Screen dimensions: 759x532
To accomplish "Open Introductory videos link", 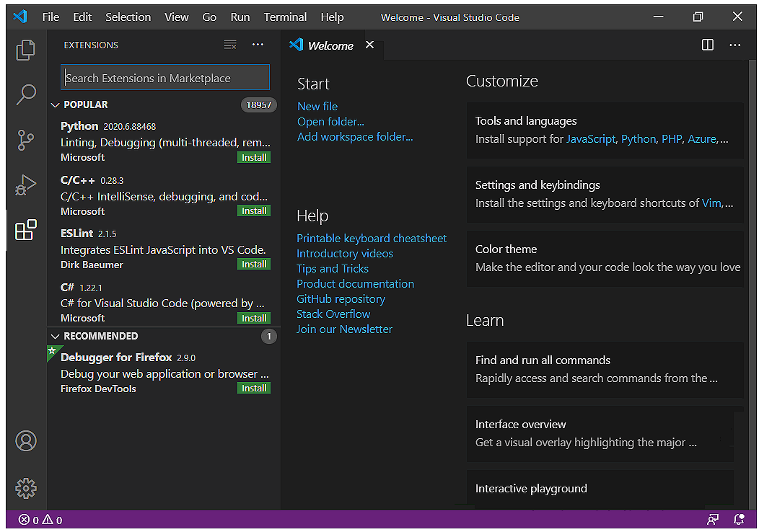I will pyautogui.click(x=345, y=254).
